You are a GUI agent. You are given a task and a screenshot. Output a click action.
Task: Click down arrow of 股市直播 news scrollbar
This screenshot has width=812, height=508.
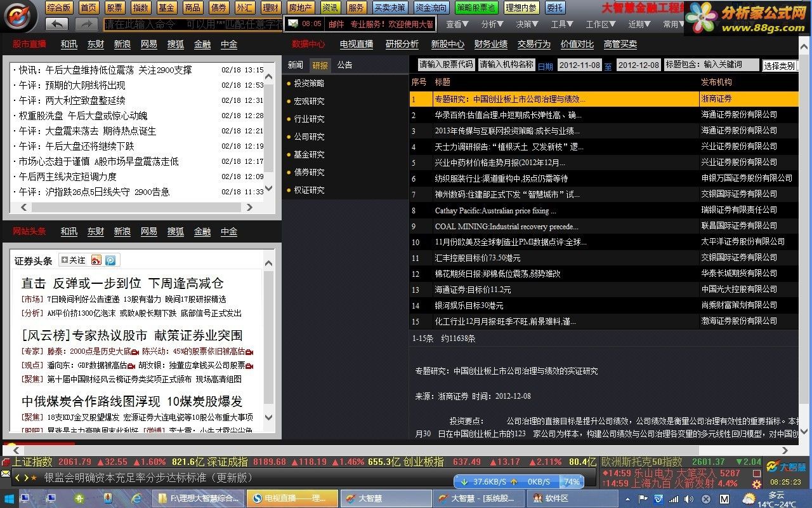click(x=268, y=189)
